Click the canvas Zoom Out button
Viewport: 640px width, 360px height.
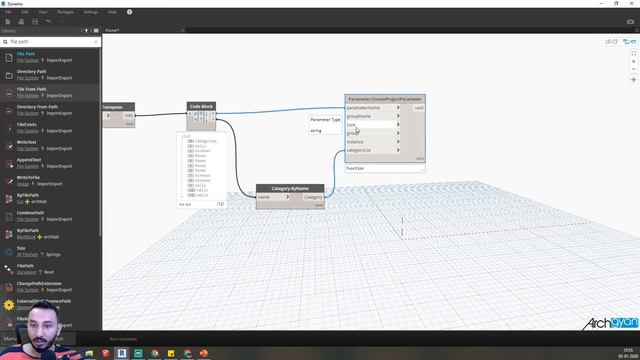[x=633, y=69]
